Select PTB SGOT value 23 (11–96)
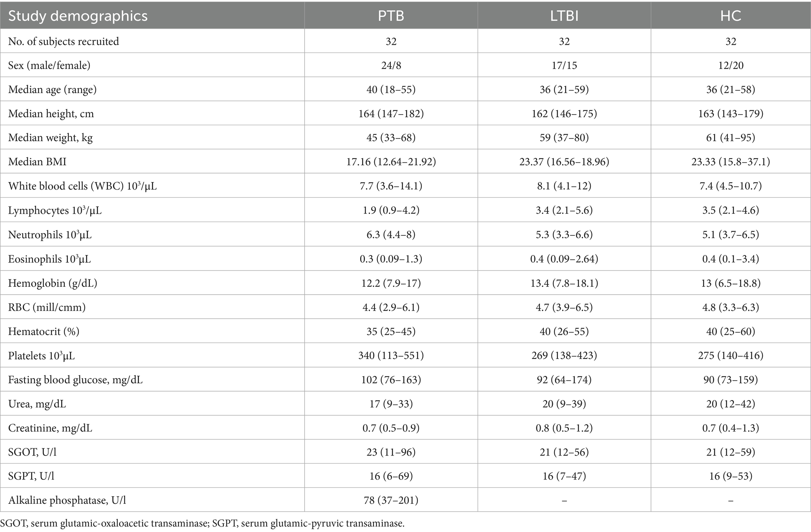811x532 pixels. pyautogui.click(x=391, y=452)
